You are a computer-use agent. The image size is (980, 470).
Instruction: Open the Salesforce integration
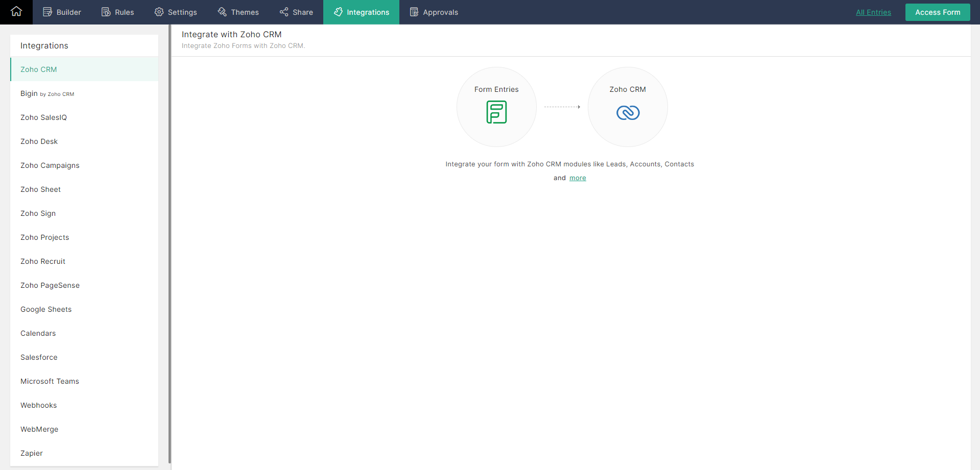[x=39, y=357]
